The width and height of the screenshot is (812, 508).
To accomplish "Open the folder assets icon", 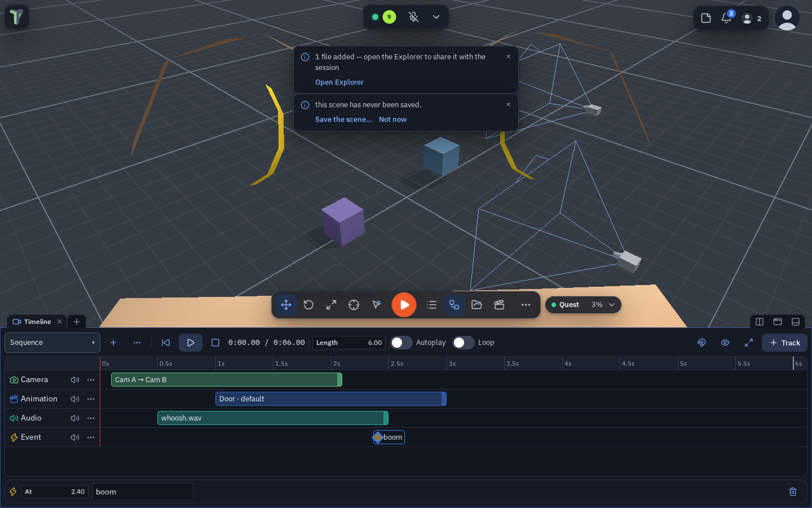I will [476, 305].
